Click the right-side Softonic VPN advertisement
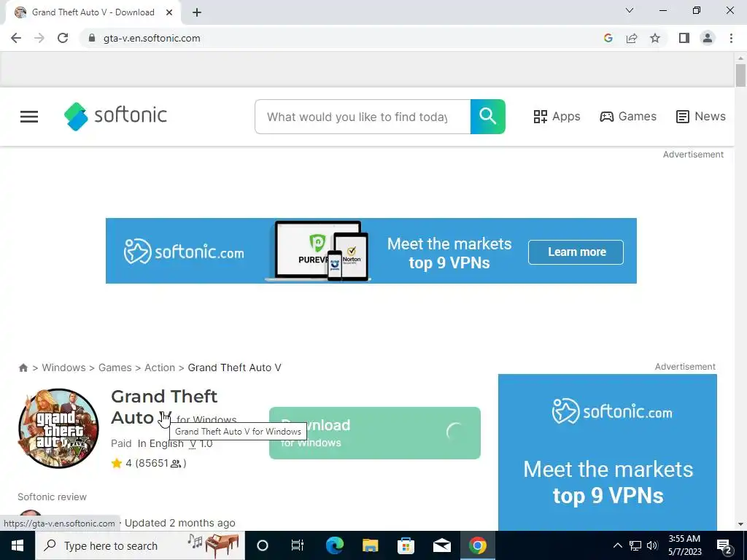The width and height of the screenshot is (747, 560). click(608, 452)
